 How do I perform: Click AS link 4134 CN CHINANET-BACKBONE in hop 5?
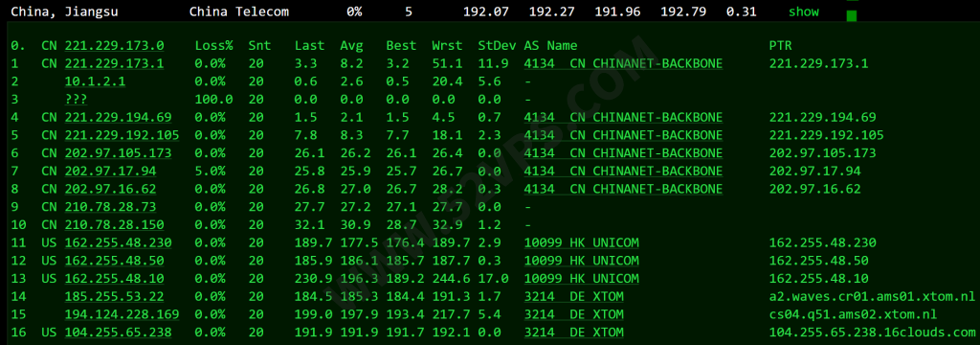623,135
